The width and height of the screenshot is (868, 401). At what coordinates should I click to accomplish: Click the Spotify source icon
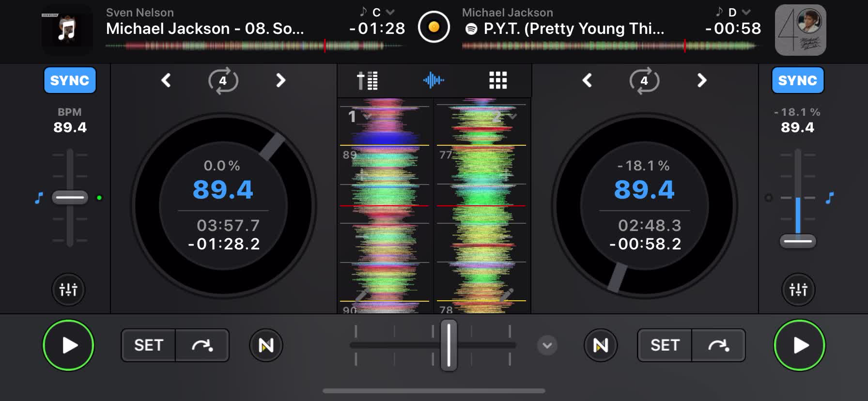click(x=471, y=29)
